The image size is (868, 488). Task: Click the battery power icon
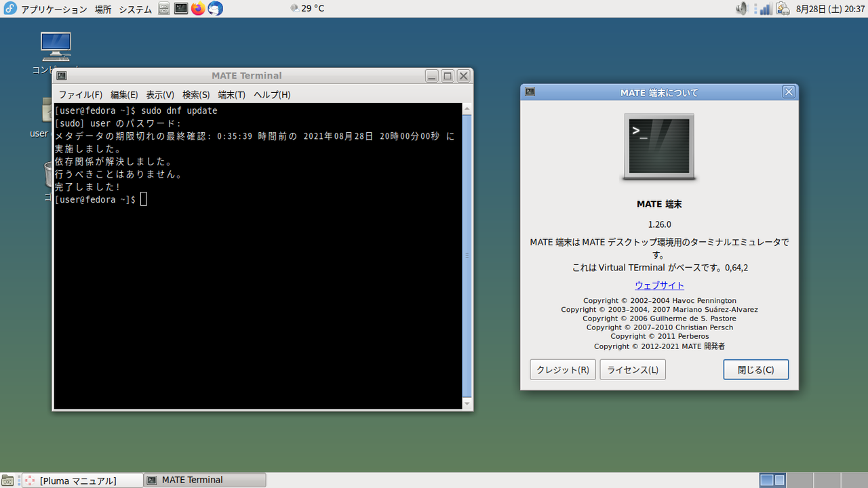(x=783, y=9)
